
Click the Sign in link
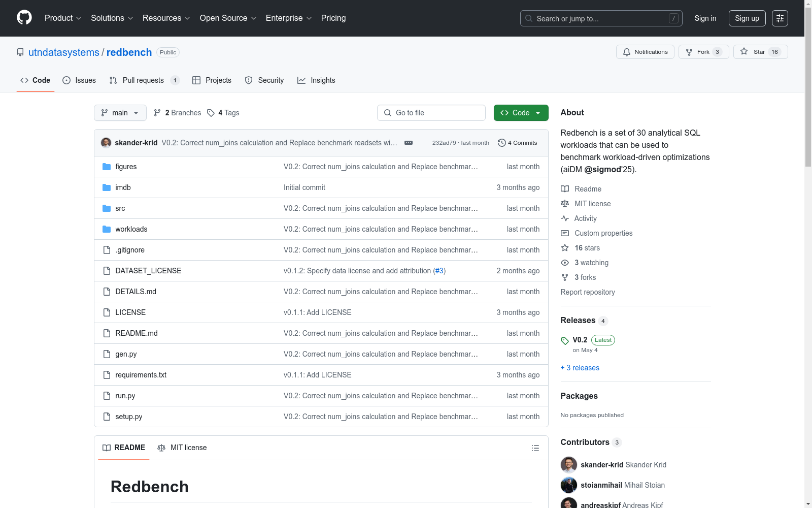click(705, 18)
